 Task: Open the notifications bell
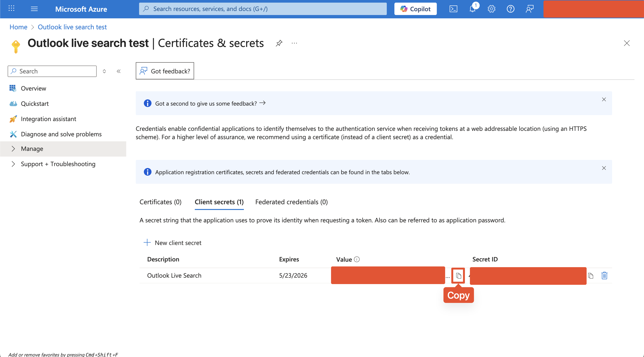click(472, 9)
